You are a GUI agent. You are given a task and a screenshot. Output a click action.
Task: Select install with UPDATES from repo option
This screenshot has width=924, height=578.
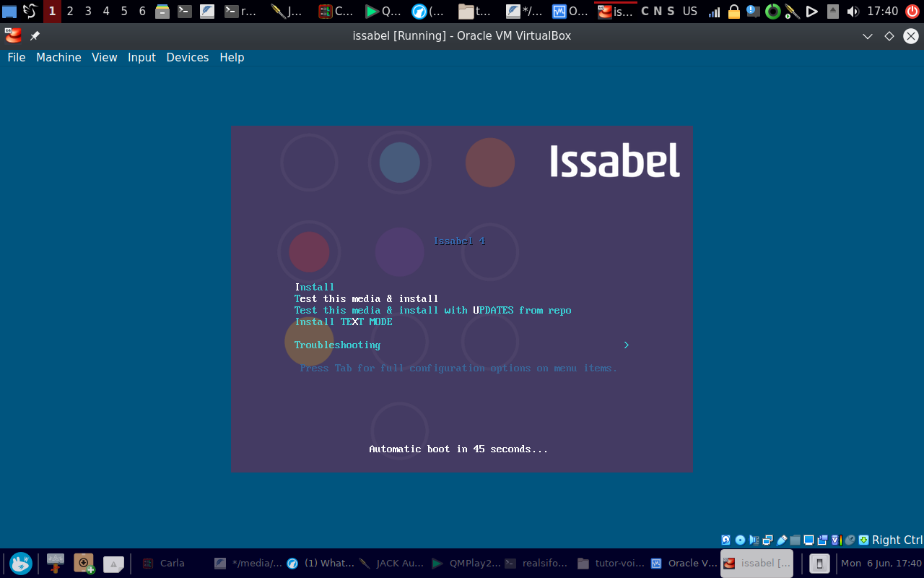(x=433, y=310)
